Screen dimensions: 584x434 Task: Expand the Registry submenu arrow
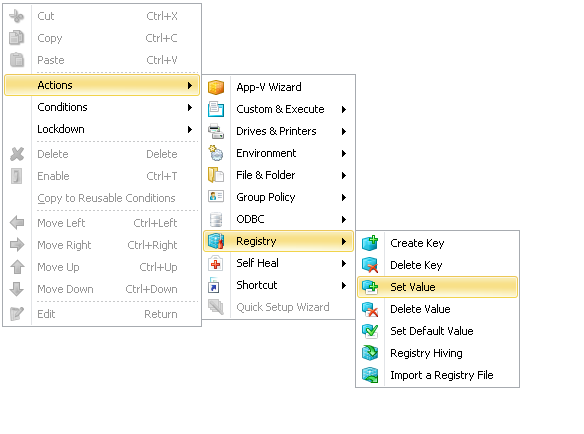344,241
